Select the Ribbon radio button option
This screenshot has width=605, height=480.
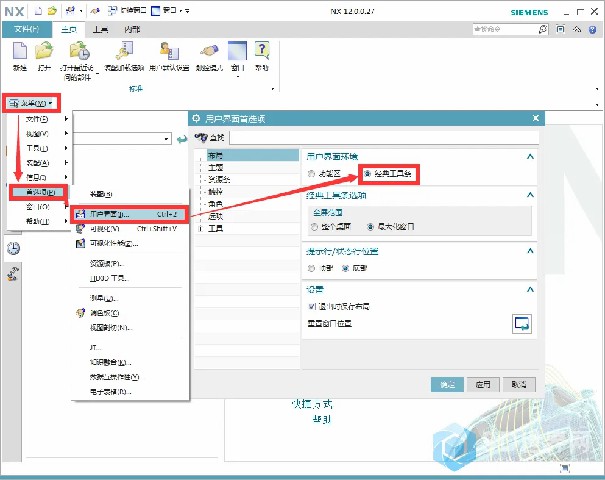tap(311, 173)
